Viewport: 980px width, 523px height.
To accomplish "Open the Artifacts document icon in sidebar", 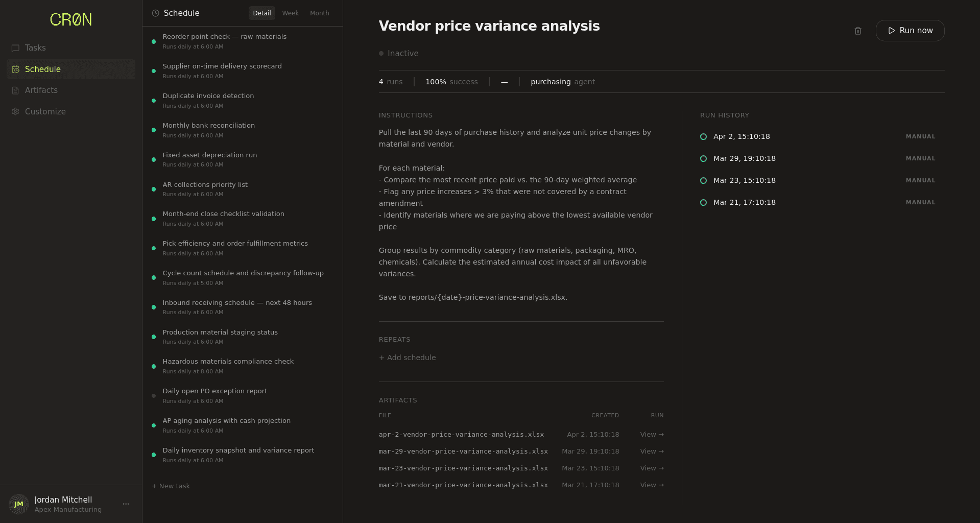I will [15, 90].
